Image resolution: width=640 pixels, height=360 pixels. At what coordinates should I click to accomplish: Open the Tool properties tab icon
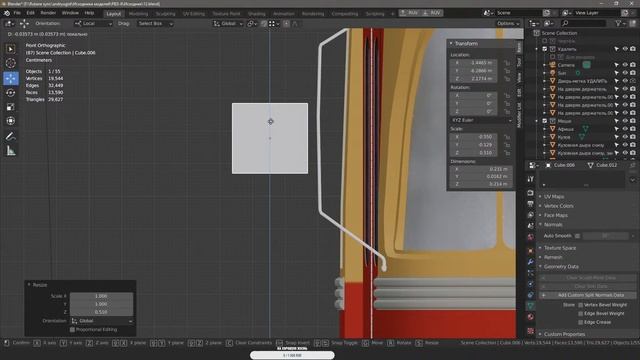coord(530,179)
